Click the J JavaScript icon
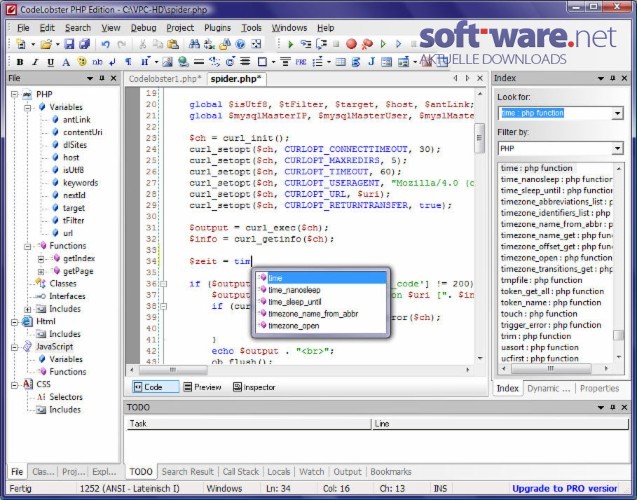 [371, 62]
